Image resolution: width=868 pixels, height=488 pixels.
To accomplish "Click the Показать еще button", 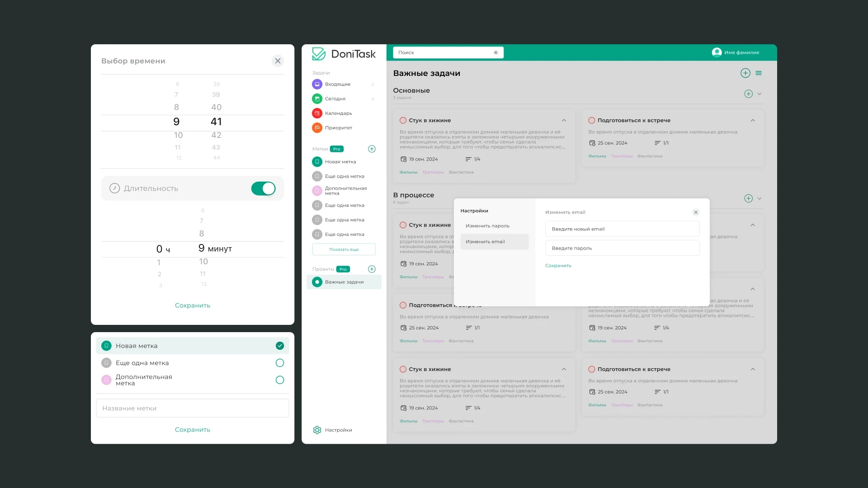I will point(344,249).
